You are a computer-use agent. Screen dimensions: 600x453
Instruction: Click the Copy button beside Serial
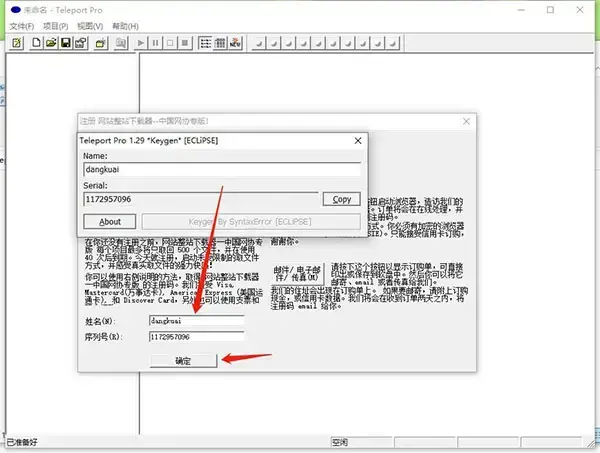coord(341,199)
